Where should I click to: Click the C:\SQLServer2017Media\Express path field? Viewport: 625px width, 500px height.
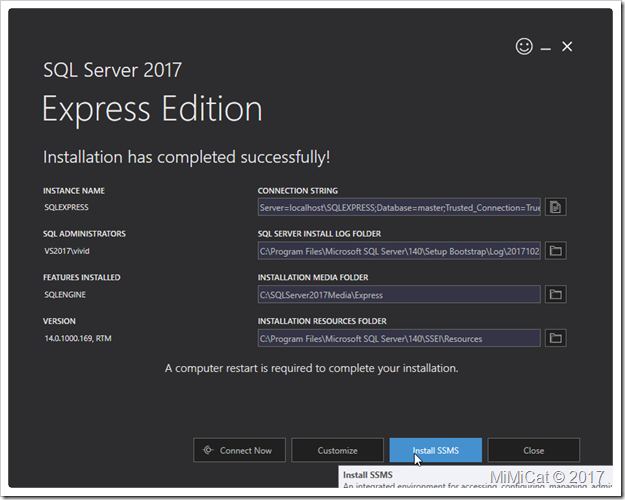point(399,295)
